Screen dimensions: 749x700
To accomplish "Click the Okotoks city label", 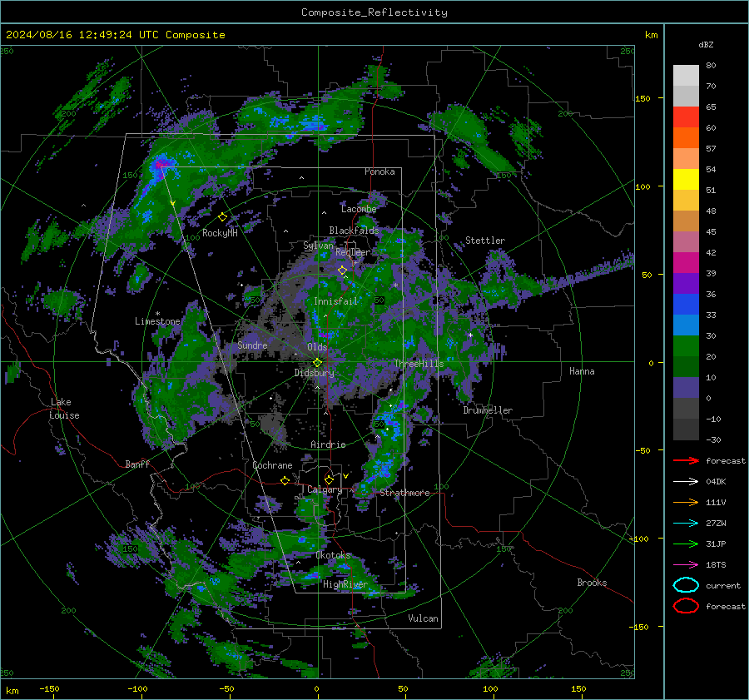I will pos(333,555).
